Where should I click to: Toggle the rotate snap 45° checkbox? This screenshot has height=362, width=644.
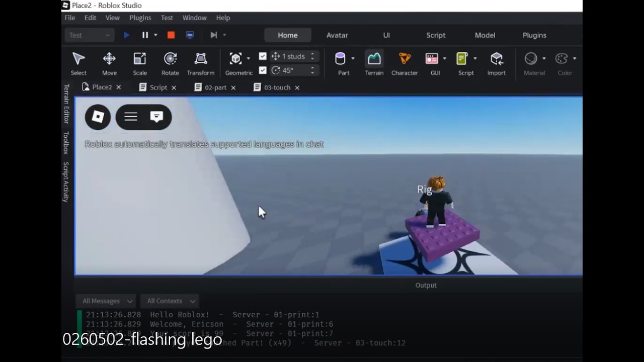[x=263, y=70]
